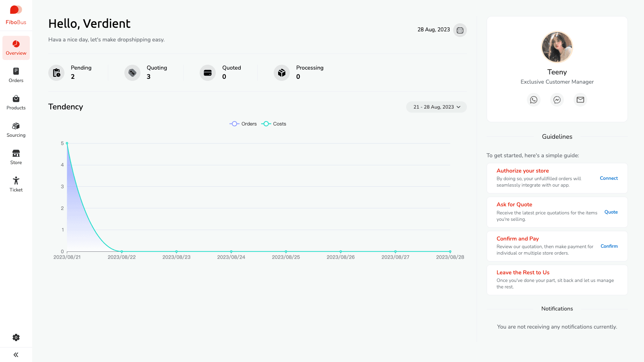Click the Quoting tag icon
Viewport: 644px width, 362px height.
point(132,73)
